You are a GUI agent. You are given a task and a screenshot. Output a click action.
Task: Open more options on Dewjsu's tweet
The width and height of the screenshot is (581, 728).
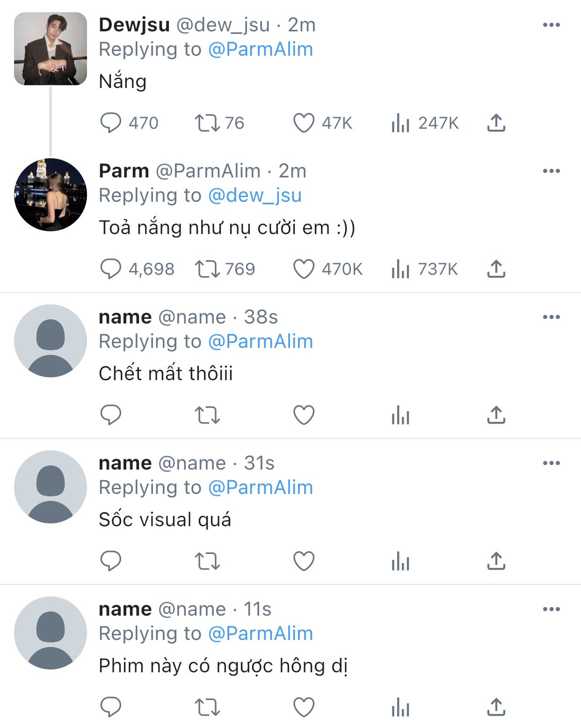pyautogui.click(x=551, y=25)
